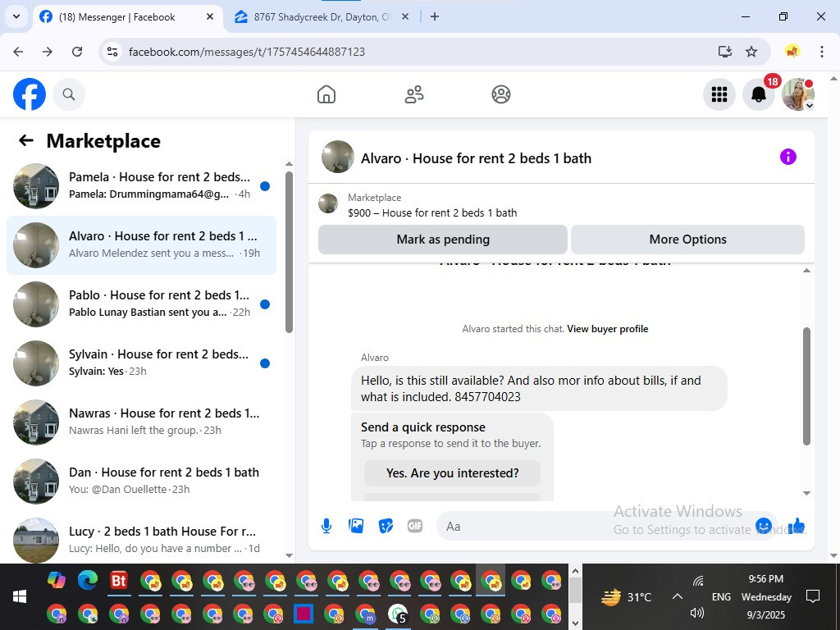Click chat scroll down arrow
The image size is (840, 630).
click(x=807, y=493)
